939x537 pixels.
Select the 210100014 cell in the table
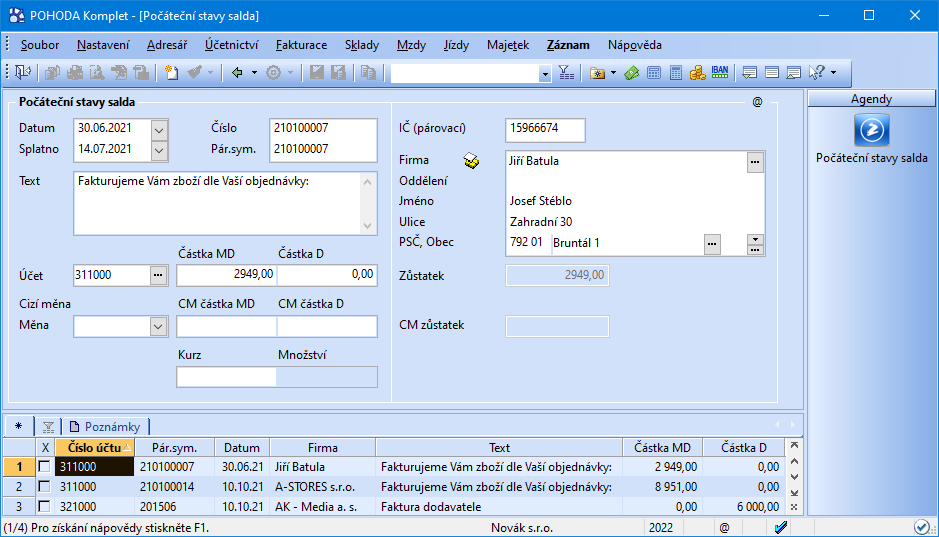coord(174,487)
